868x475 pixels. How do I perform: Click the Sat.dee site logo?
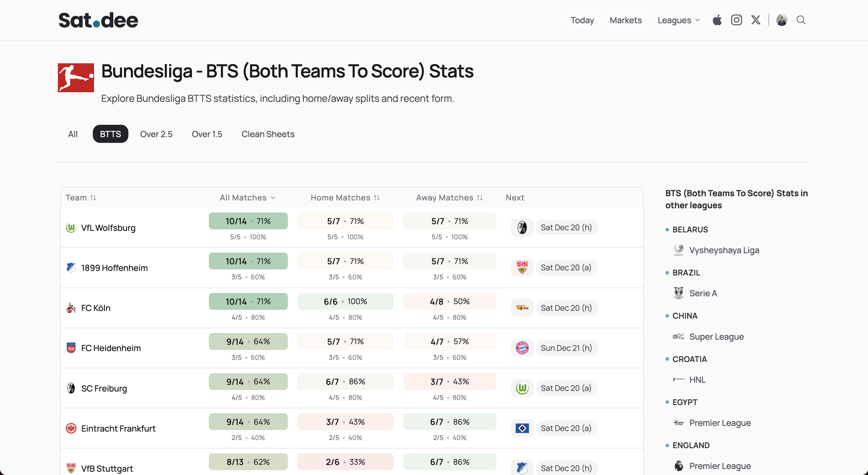point(98,20)
